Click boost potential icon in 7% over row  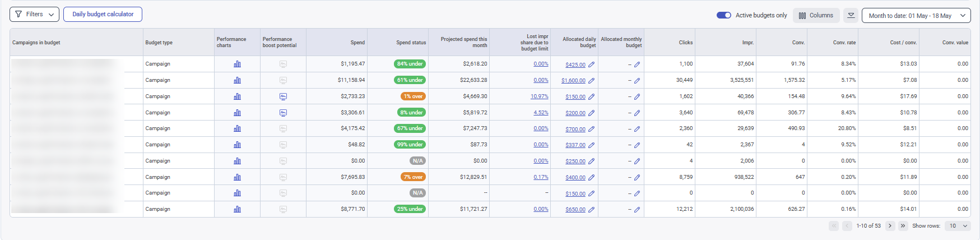(x=283, y=177)
